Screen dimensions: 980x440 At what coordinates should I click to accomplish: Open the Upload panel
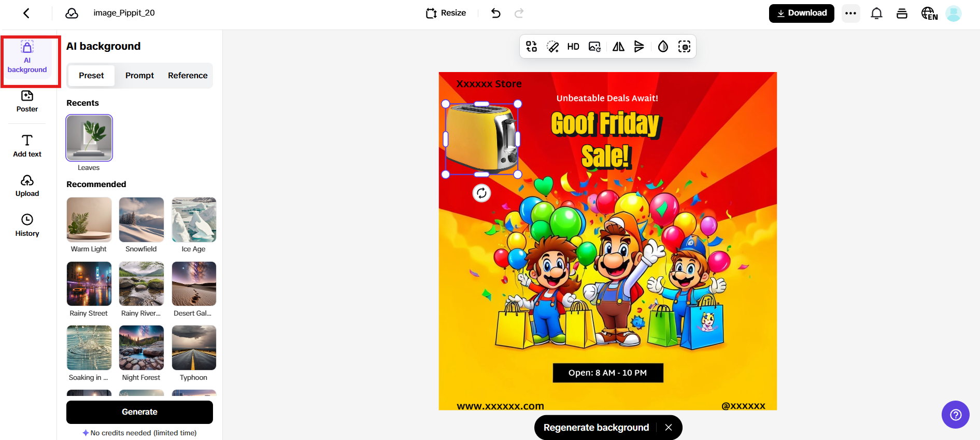coord(27,186)
